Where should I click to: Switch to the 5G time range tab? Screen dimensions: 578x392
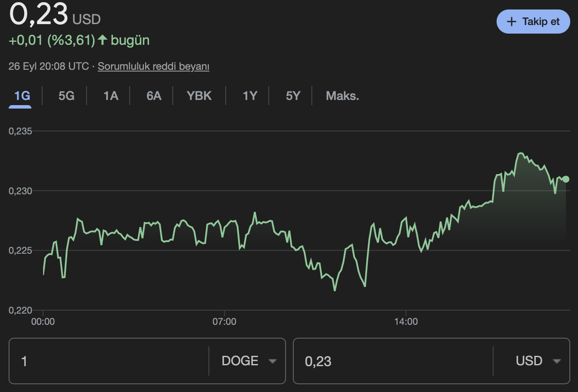pos(66,96)
